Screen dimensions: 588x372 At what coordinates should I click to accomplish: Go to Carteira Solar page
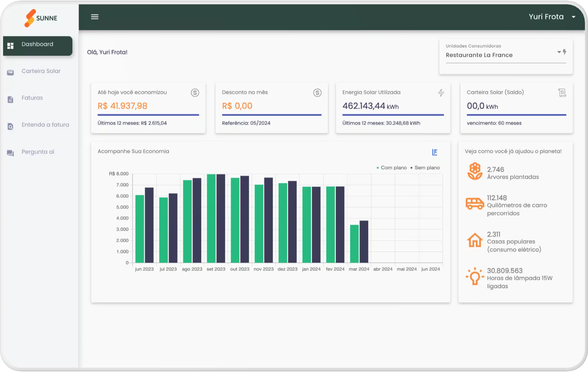[41, 71]
